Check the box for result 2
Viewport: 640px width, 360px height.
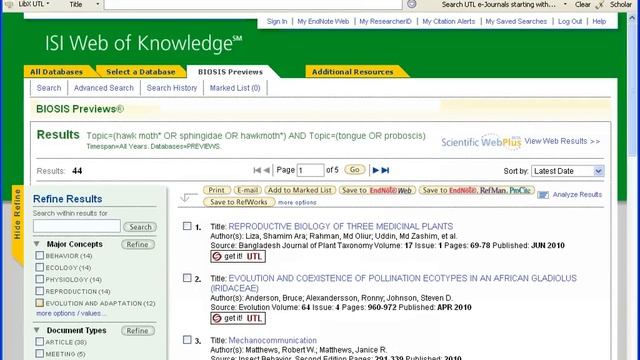pos(187,278)
